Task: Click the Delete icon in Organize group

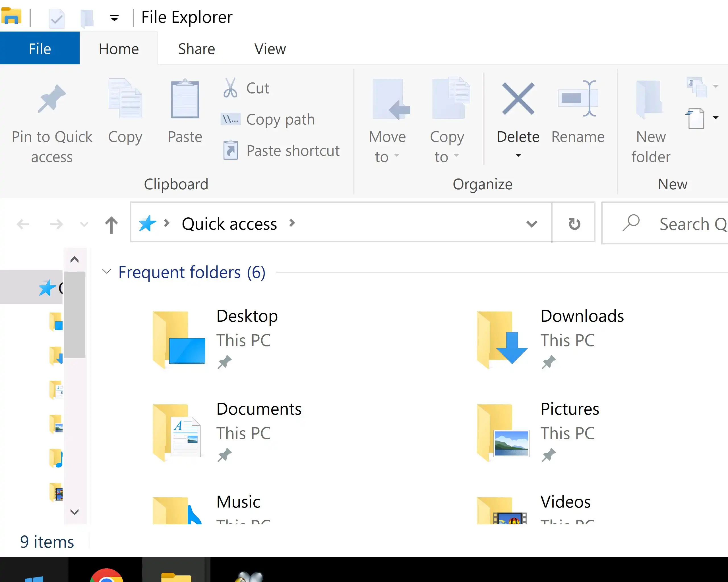Action: [x=518, y=99]
